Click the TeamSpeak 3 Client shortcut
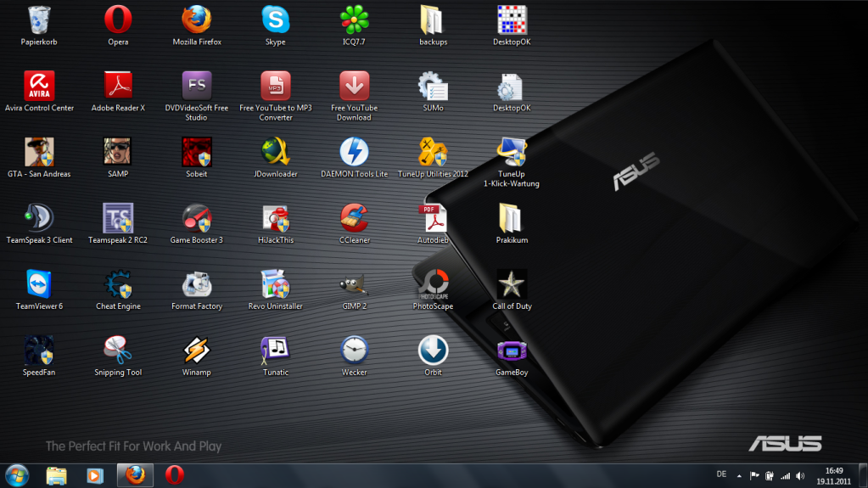Screen dimensions: 868x488 click(39, 218)
